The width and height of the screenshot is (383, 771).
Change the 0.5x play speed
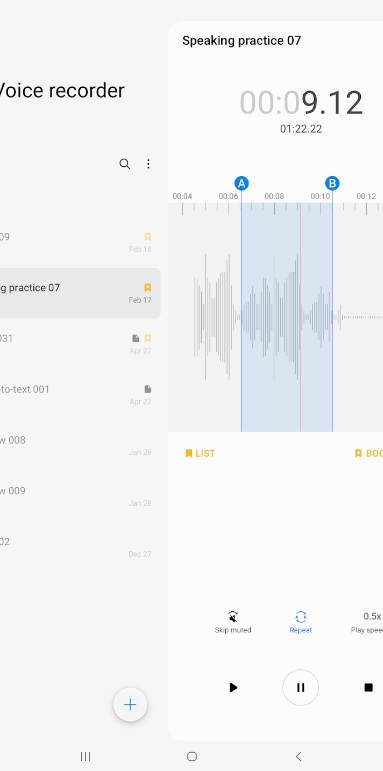point(370,622)
